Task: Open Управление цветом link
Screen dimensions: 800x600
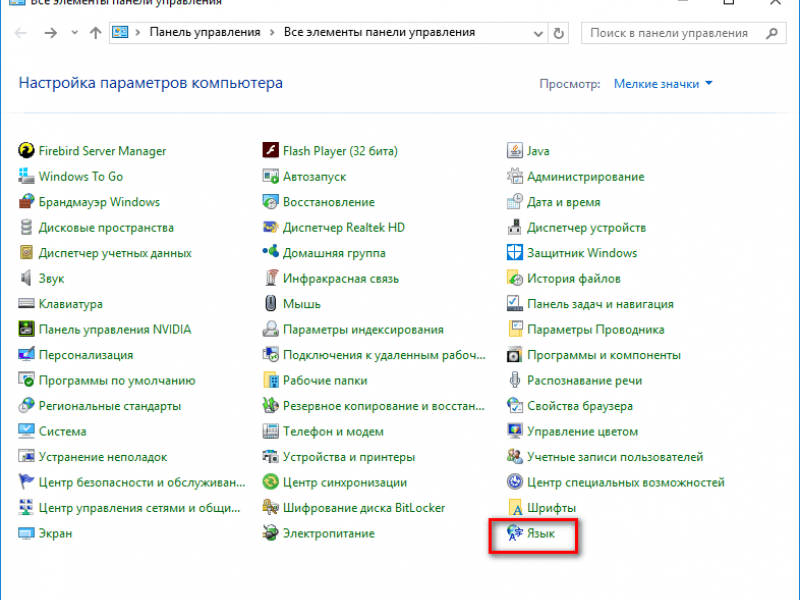Action: click(x=582, y=431)
